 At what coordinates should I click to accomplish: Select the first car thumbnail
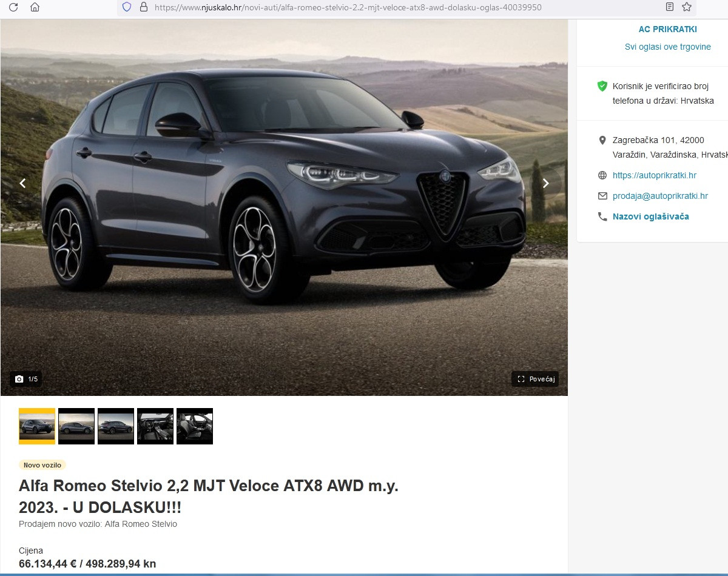point(37,426)
